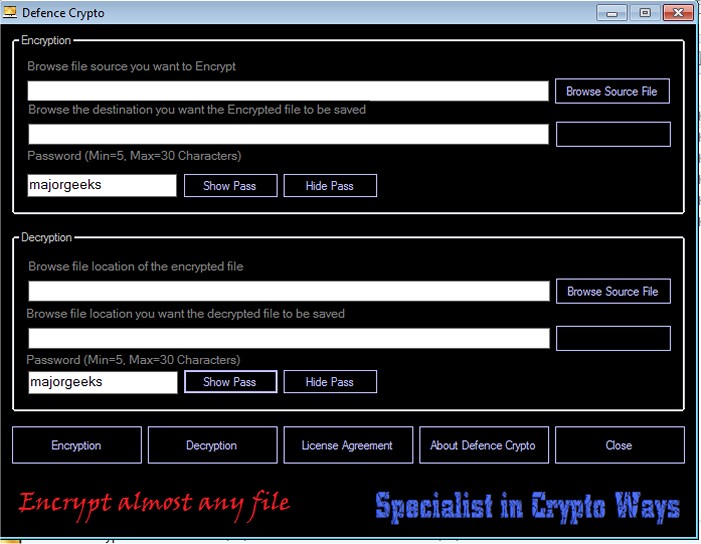This screenshot has width=701, height=544.
Task: Click the bottom Encryption button
Action: pyautogui.click(x=77, y=445)
